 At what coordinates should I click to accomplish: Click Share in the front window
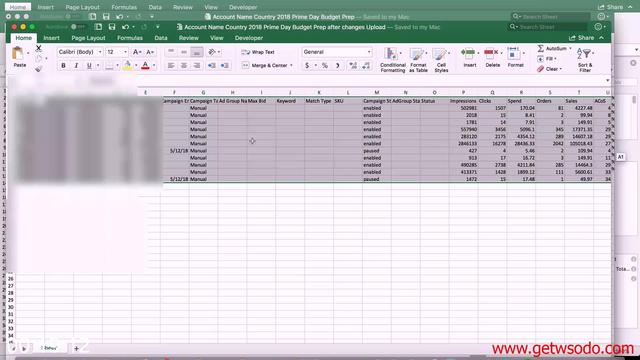[x=582, y=38]
